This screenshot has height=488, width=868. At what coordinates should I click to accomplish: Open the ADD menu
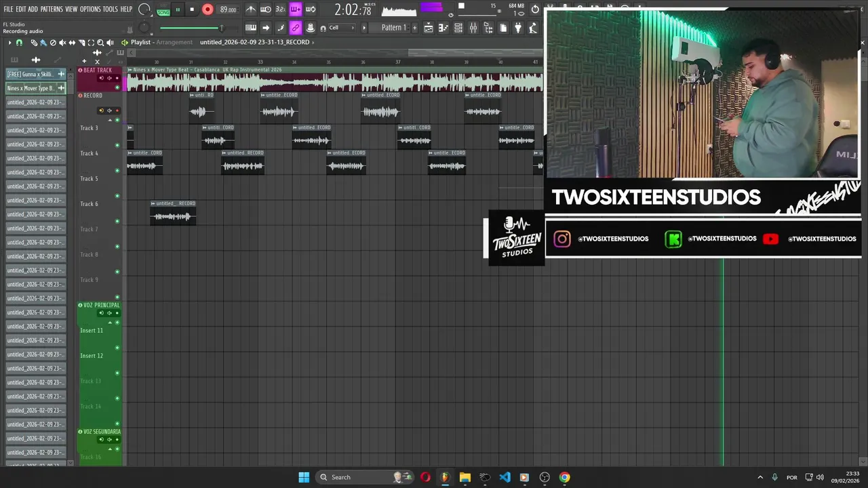click(x=33, y=9)
